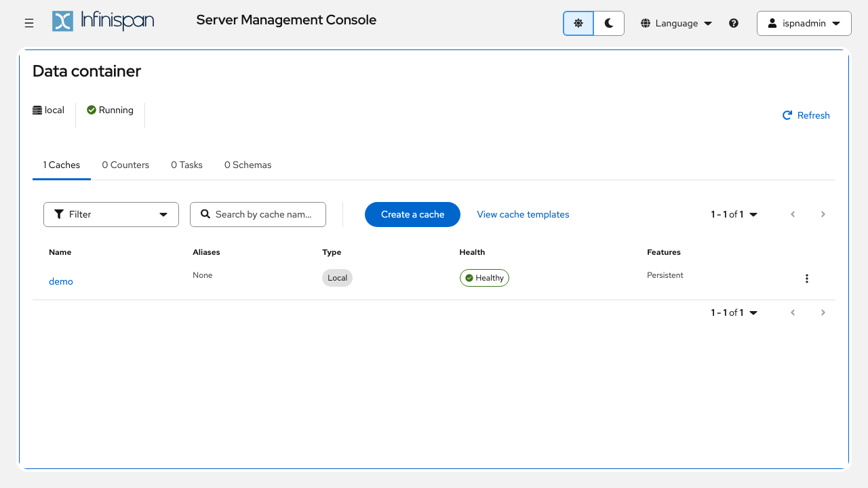This screenshot has height=488, width=868.
Task: Click bottom pagination previous page arrow
Action: (x=793, y=312)
